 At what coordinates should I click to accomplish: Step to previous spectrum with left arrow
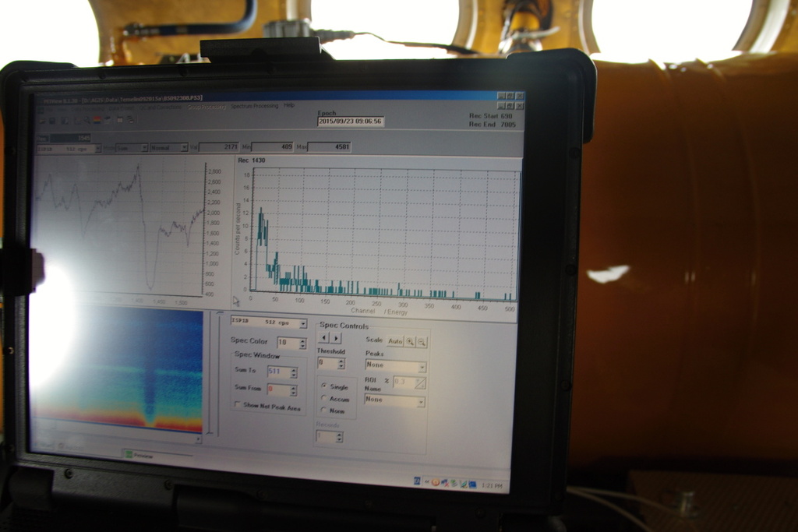325,338
